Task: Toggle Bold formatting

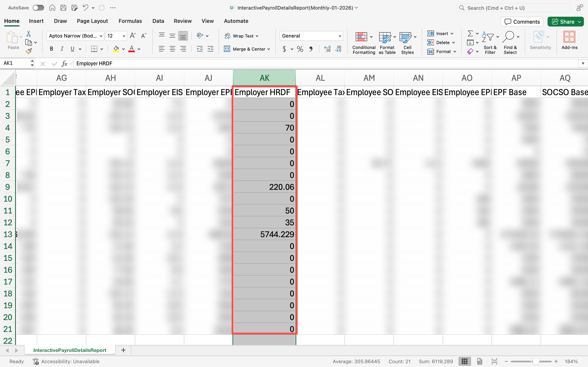Action: pos(51,49)
